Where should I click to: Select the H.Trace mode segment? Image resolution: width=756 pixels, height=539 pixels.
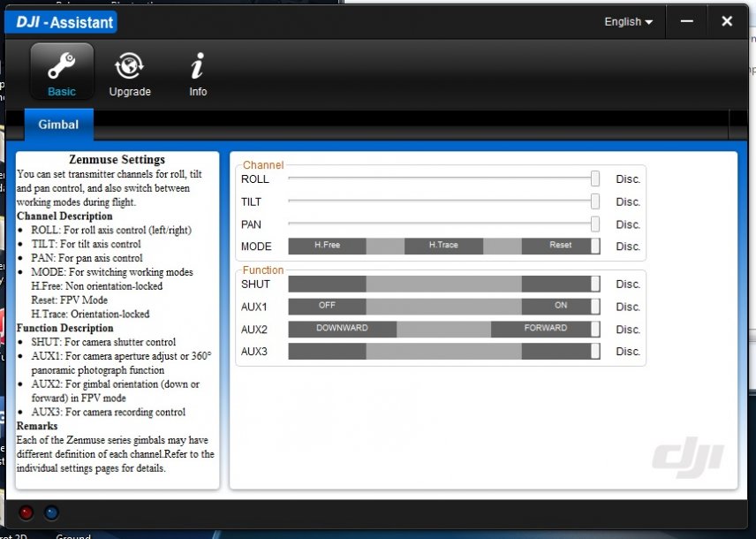(x=443, y=247)
